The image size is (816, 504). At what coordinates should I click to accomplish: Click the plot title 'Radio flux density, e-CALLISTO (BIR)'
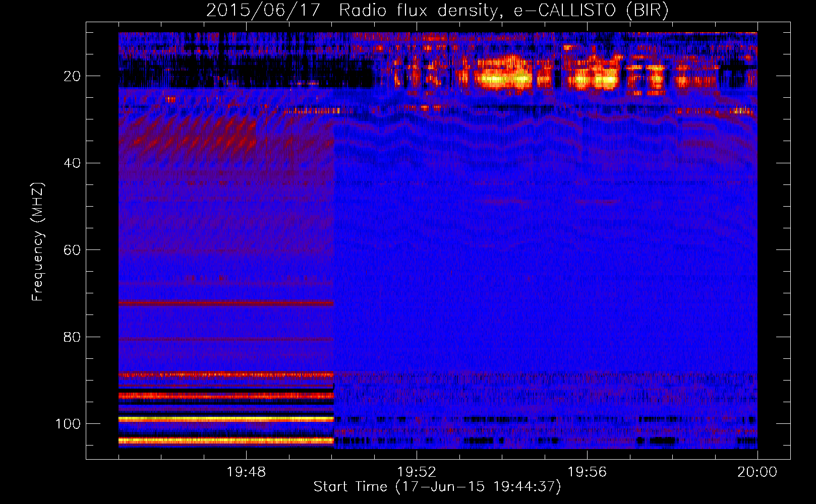[504, 11]
